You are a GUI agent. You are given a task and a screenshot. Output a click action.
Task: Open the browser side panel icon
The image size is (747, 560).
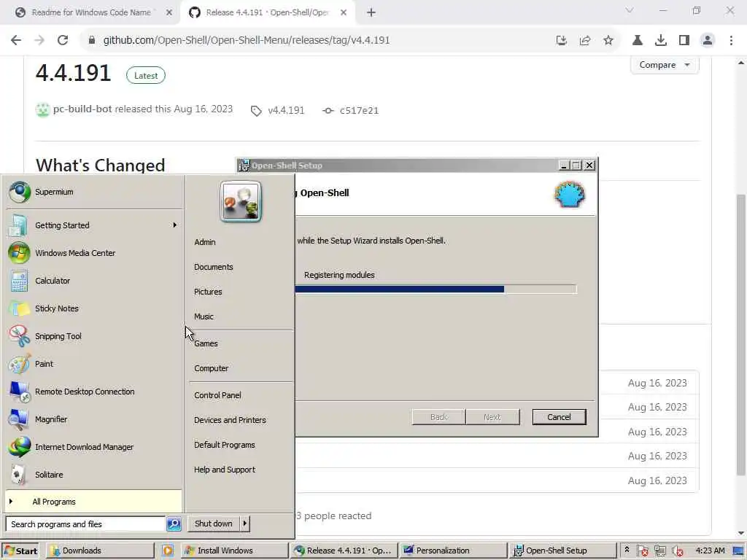[x=684, y=40]
